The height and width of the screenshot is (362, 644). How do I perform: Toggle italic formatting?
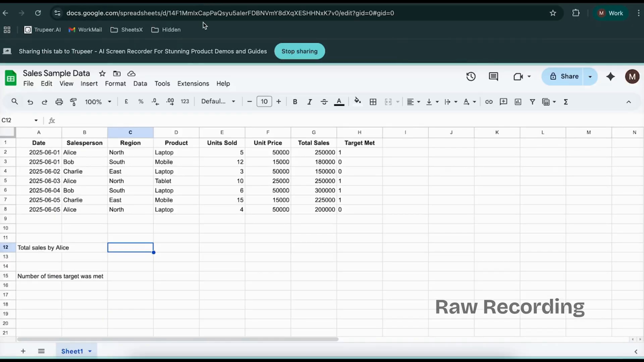point(309,102)
